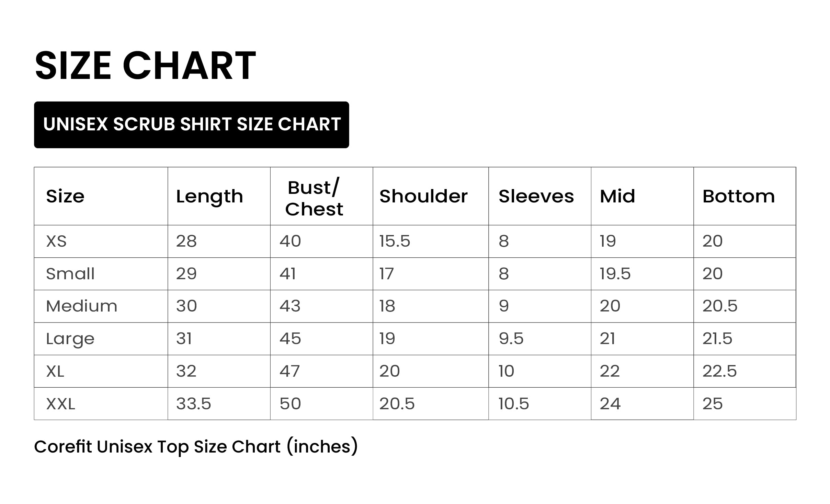Click the XS shoulder value 15.5

[x=395, y=241]
